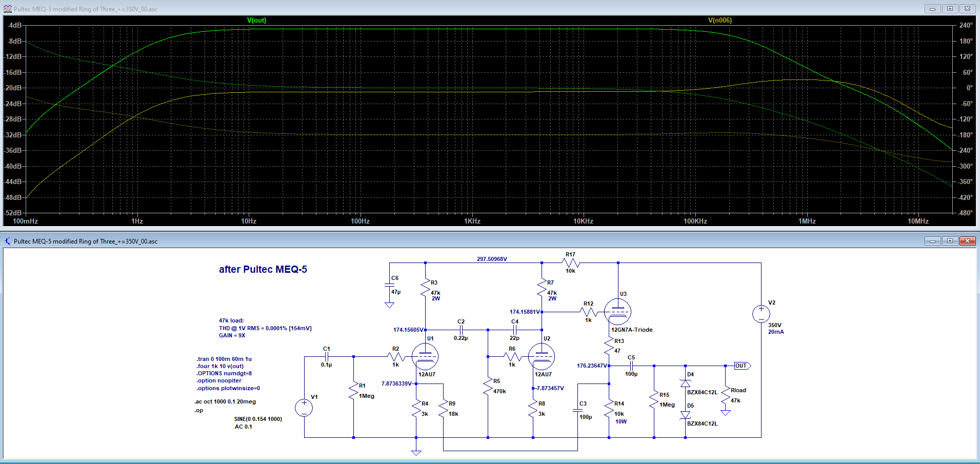Click the ".tran 0 100m 60m 1u" directive
980x464 pixels.
(x=224, y=359)
